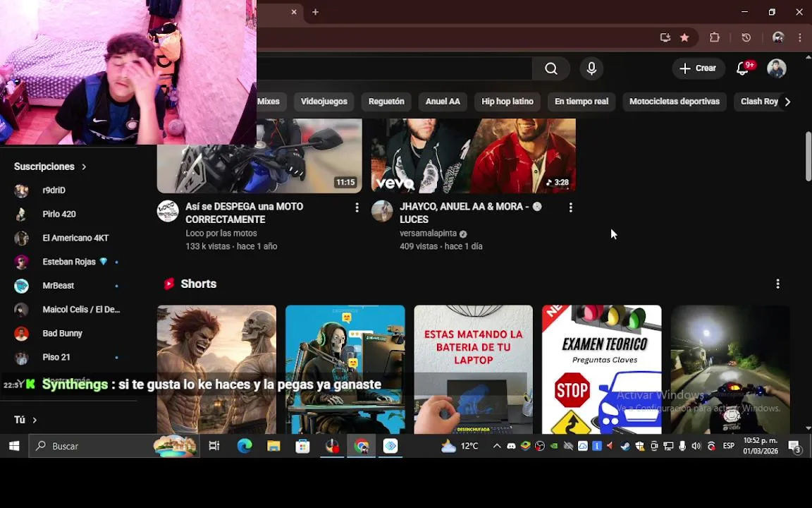Open Microsoft Store from taskbar
The image size is (812, 508).
(302, 446)
